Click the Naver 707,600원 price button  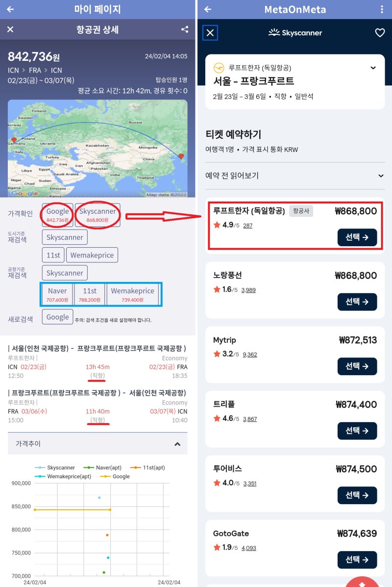point(57,294)
